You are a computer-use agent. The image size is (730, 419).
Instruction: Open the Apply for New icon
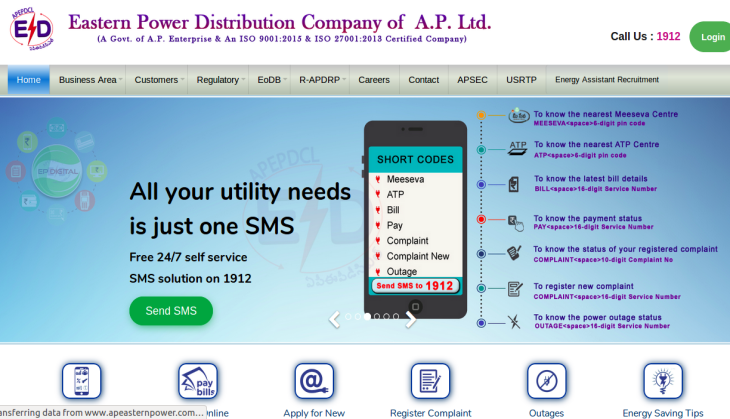pos(314,381)
